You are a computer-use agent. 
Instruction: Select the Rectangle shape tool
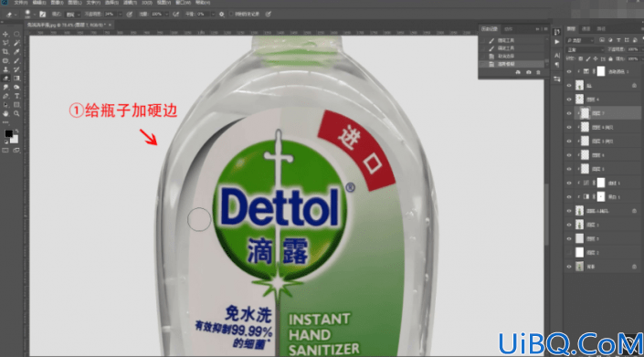16,105
